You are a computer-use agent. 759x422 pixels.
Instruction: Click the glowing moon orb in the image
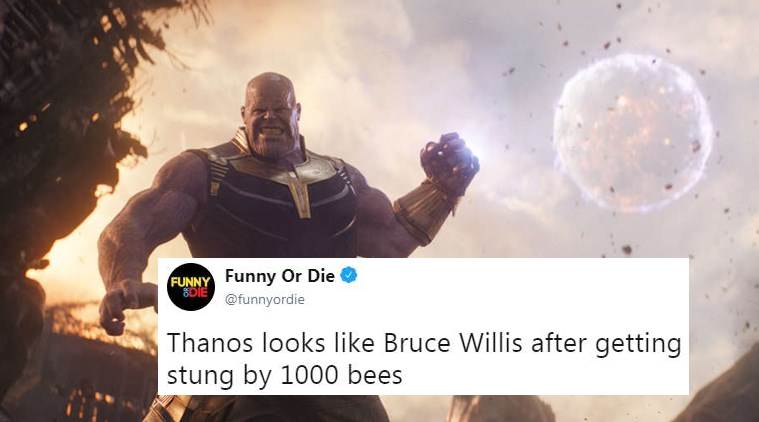(632, 133)
